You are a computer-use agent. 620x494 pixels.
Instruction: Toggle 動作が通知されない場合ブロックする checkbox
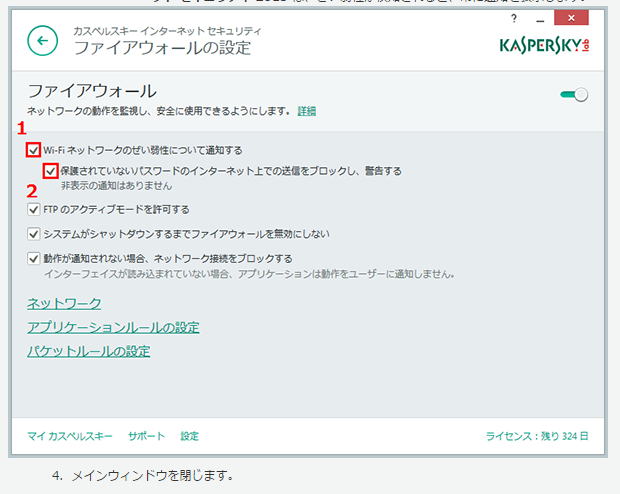click(34, 258)
